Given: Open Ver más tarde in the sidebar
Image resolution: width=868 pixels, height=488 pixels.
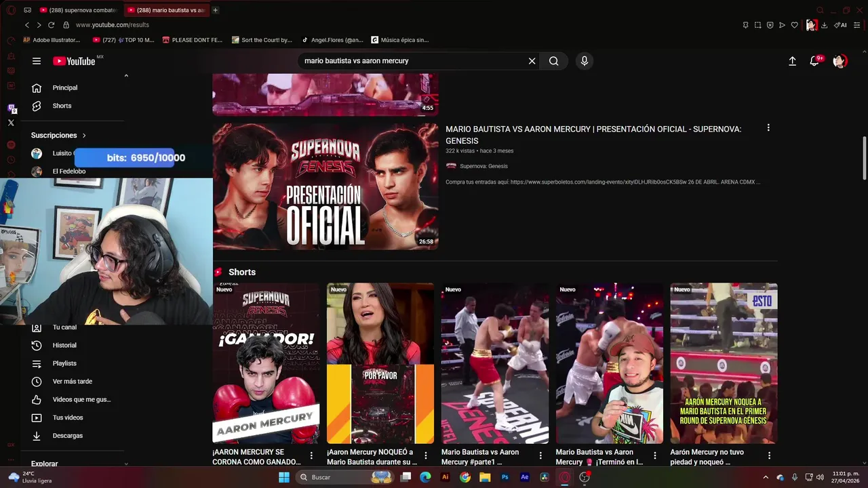Looking at the screenshot, I should pyautogui.click(x=72, y=382).
